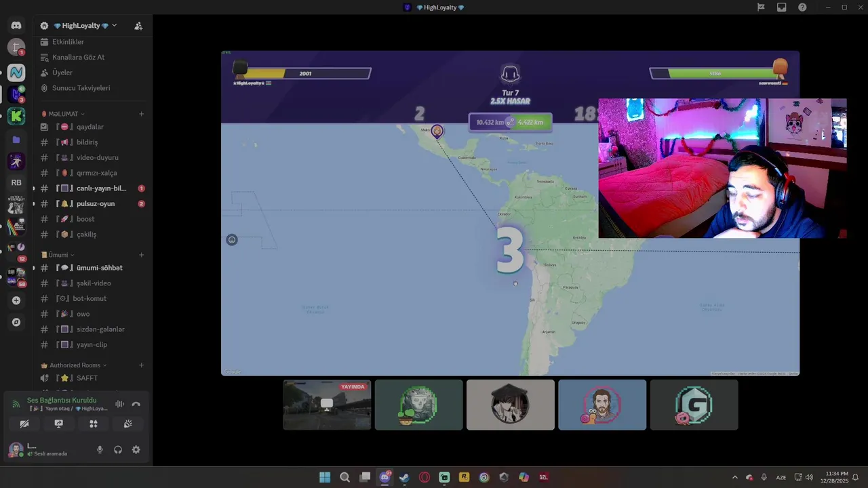The height and width of the screenshot is (488, 868).
Task: Open Etkinlikler events section
Action: click(x=92, y=42)
